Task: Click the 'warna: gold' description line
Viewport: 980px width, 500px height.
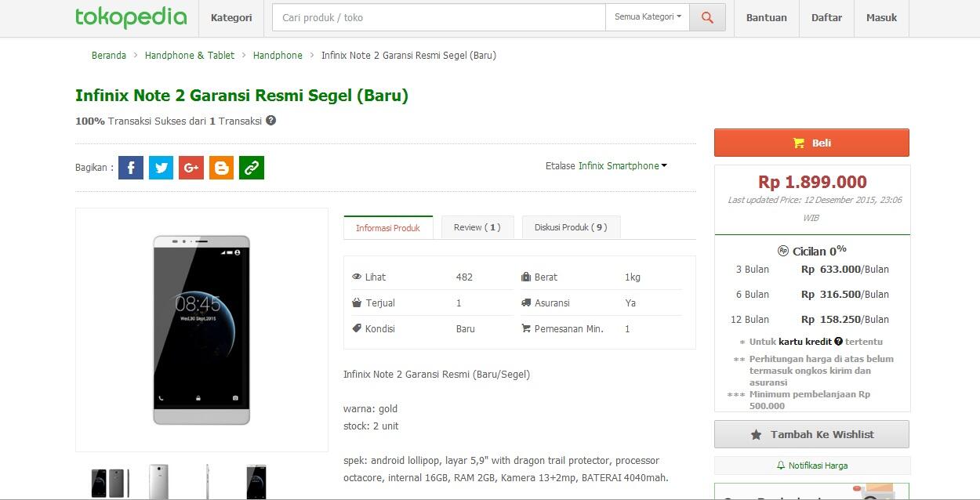Action: [370, 409]
